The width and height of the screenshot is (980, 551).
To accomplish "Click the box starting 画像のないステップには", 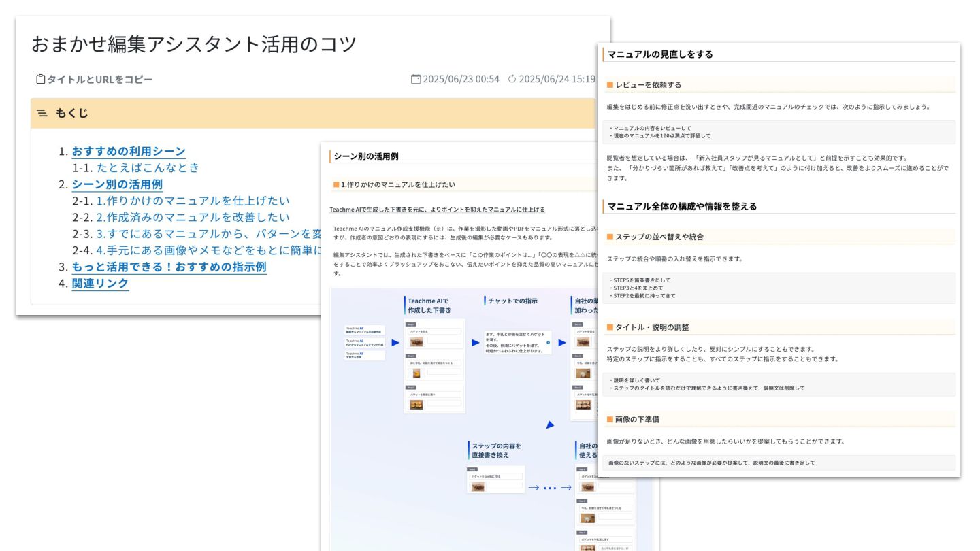I will coord(779,463).
